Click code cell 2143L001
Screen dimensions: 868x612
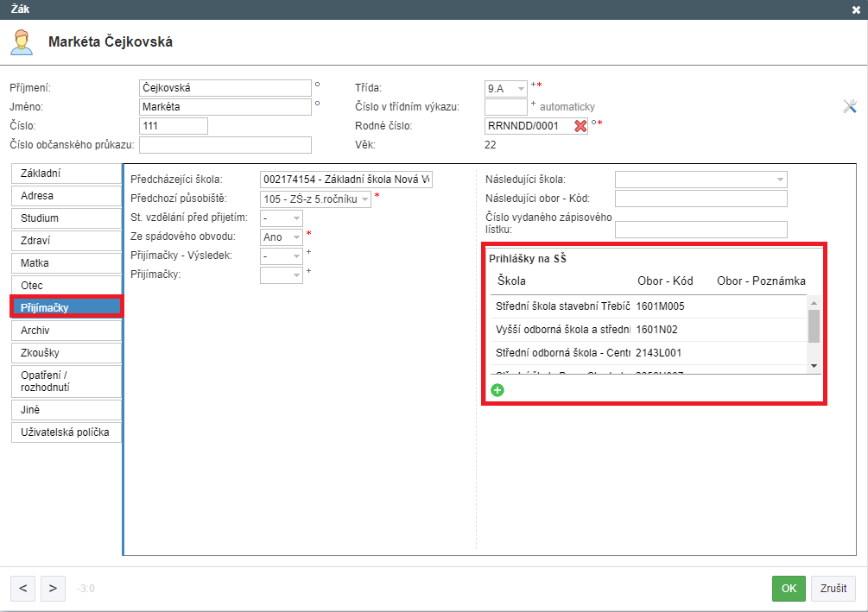point(658,353)
